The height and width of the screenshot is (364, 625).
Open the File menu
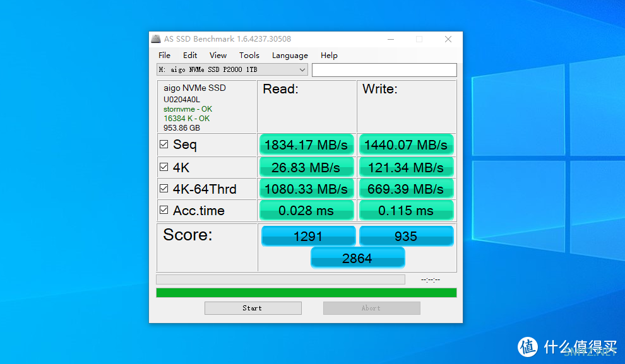coord(164,56)
